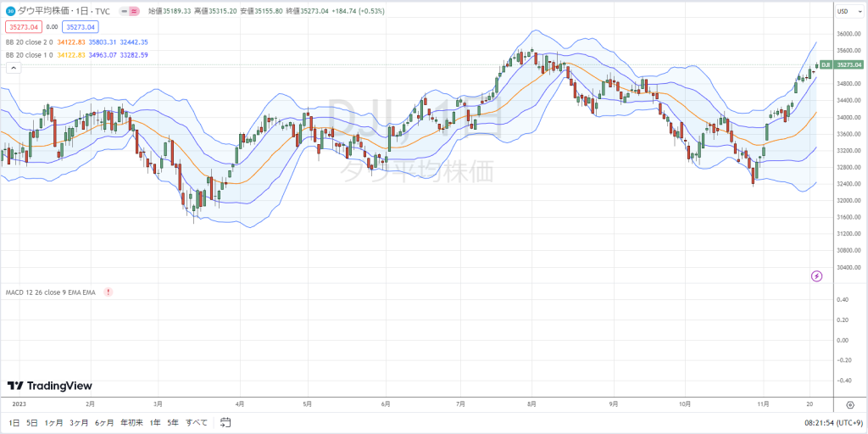The height and width of the screenshot is (434, 868).
Task: Collapse the indicator legend with the chevron
Action: pyautogui.click(x=14, y=68)
